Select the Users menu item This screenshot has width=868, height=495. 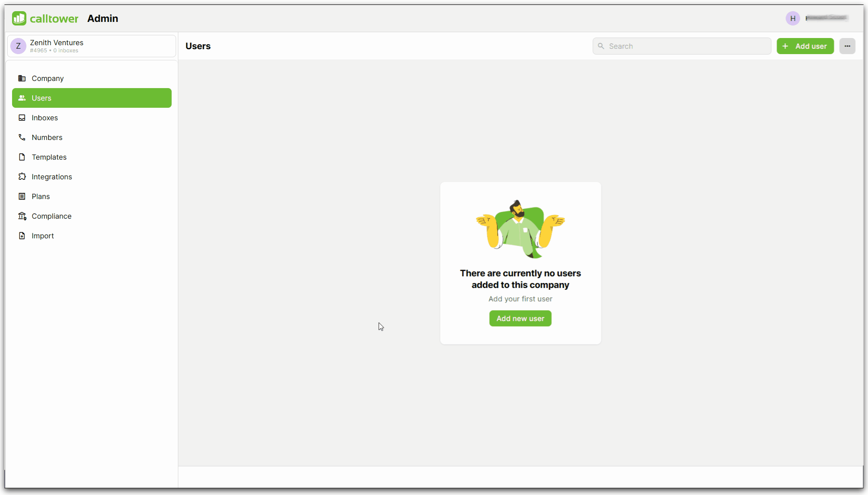92,98
